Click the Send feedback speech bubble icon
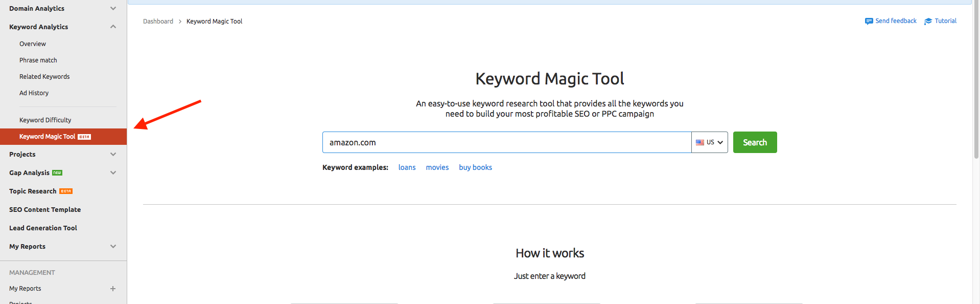This screenshot has height=304, width=980. pyautogui.click(x=869, y=21)
